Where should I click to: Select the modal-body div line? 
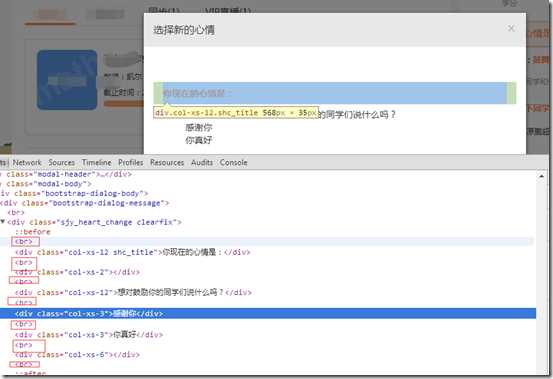point(46,184)
